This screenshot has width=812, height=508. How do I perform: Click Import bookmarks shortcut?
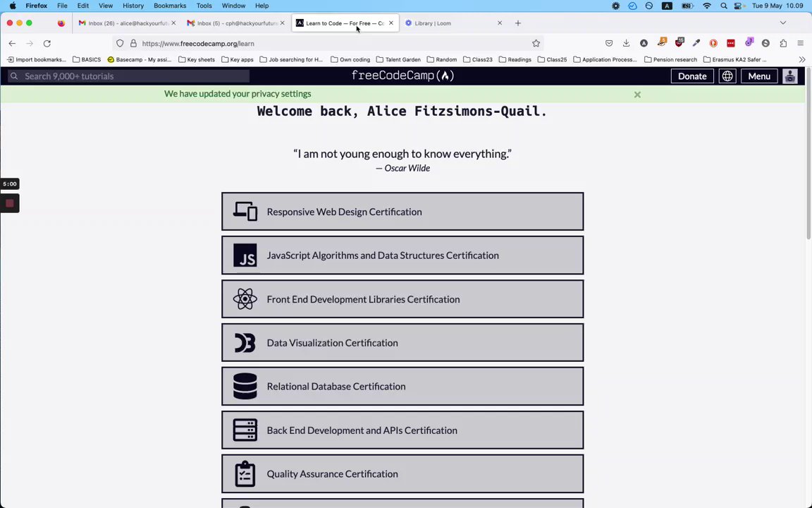[x=36, y=59]
